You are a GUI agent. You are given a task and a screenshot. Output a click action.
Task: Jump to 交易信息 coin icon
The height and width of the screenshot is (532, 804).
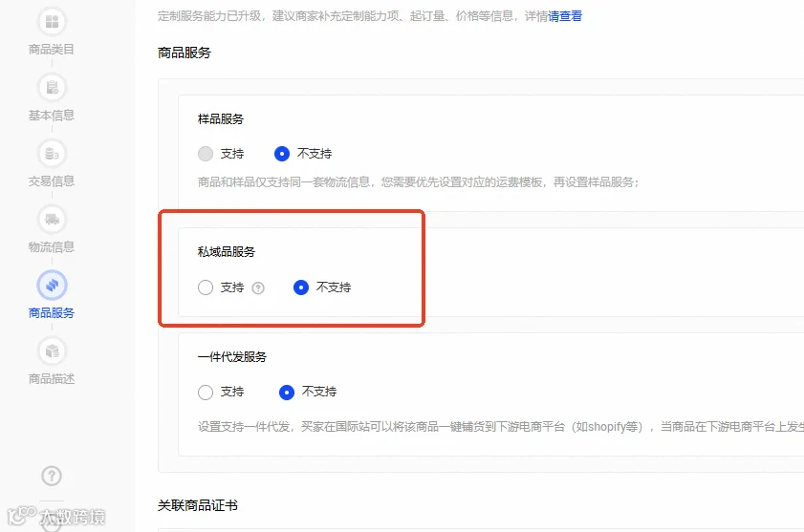click(52, 153)
